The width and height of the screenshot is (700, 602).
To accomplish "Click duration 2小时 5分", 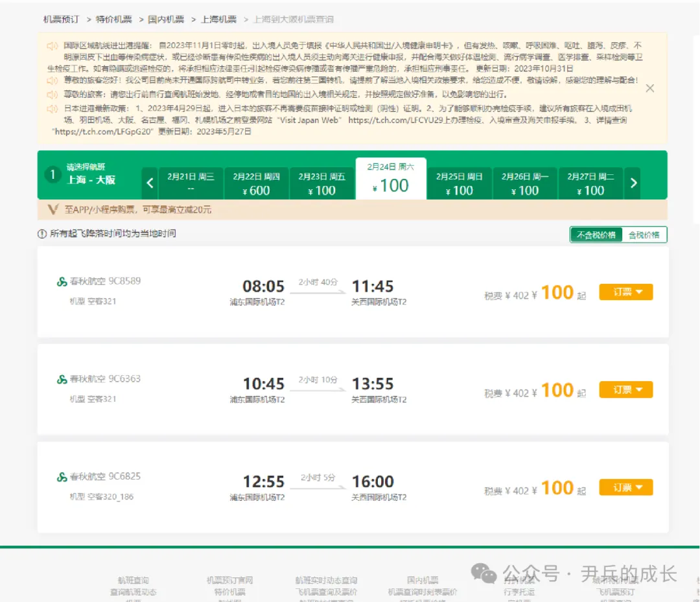I will click(318, 478).
